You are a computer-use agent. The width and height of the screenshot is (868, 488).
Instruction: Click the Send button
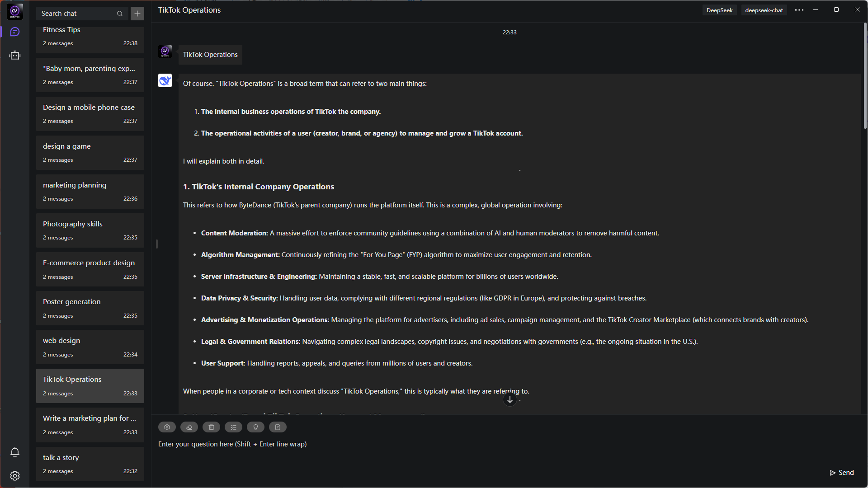(842, 472)
